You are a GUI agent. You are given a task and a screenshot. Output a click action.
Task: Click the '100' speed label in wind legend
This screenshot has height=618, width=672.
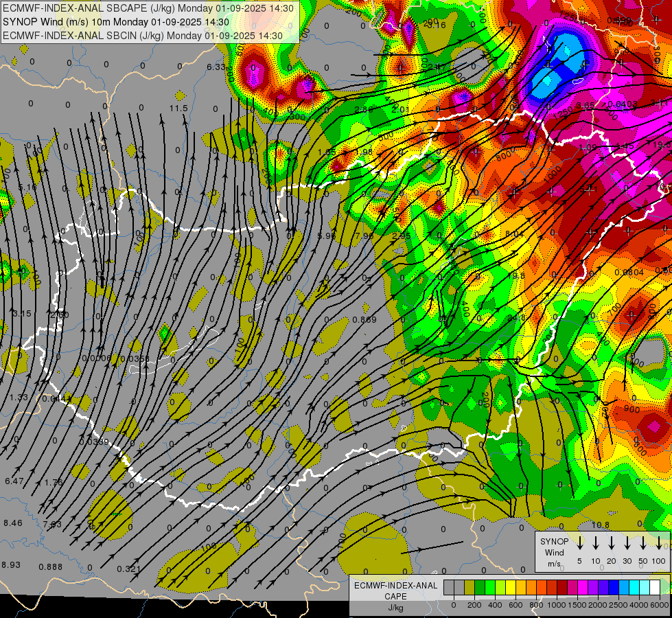click(x=659, y=561)
